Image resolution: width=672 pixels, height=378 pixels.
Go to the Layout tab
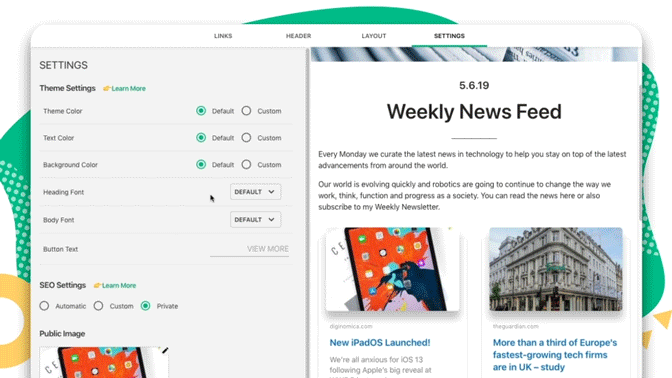click(x=374, y=36)
